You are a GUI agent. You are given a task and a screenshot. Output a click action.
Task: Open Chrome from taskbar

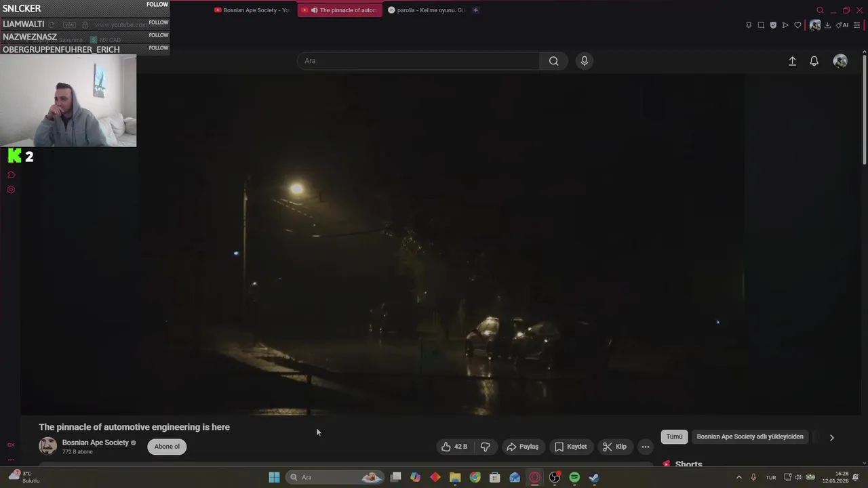tap(475, 477)
